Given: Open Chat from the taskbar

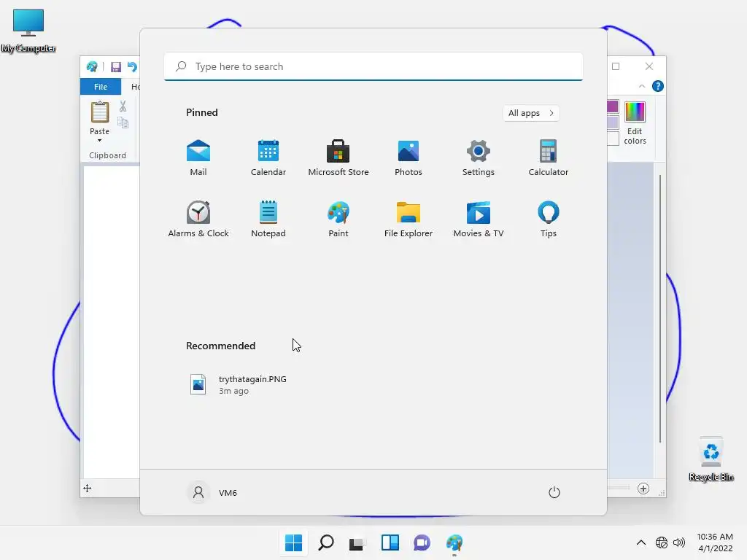Looking at the screenshot, I should coord(422,542).
